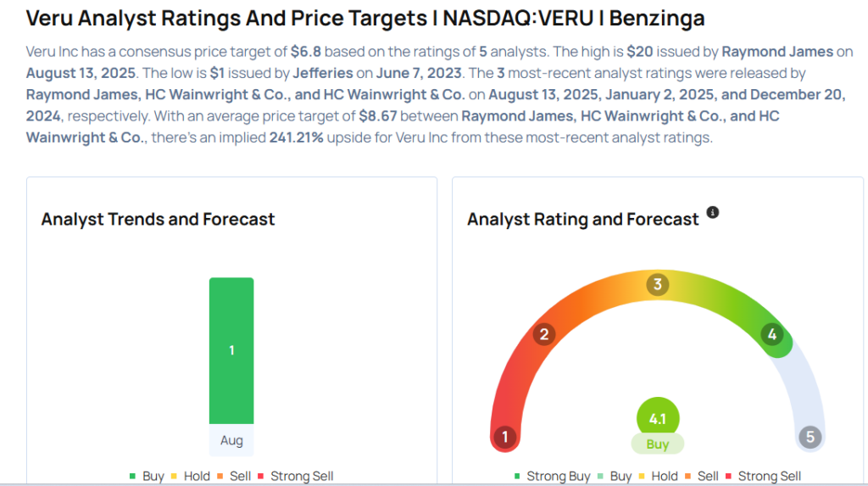The image size is (868, 486).
Task: Click gauge marker number 3
Action: tap(657, 284)
